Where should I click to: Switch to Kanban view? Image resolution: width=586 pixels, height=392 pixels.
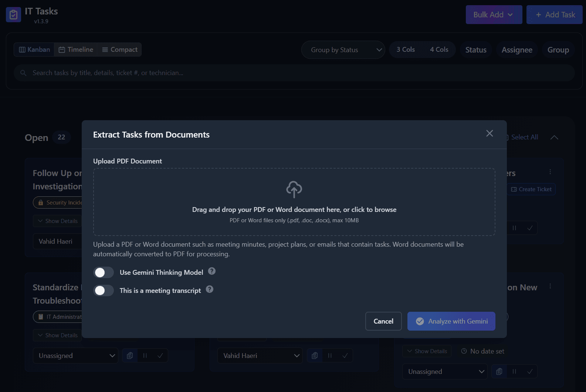pos(34,50)
